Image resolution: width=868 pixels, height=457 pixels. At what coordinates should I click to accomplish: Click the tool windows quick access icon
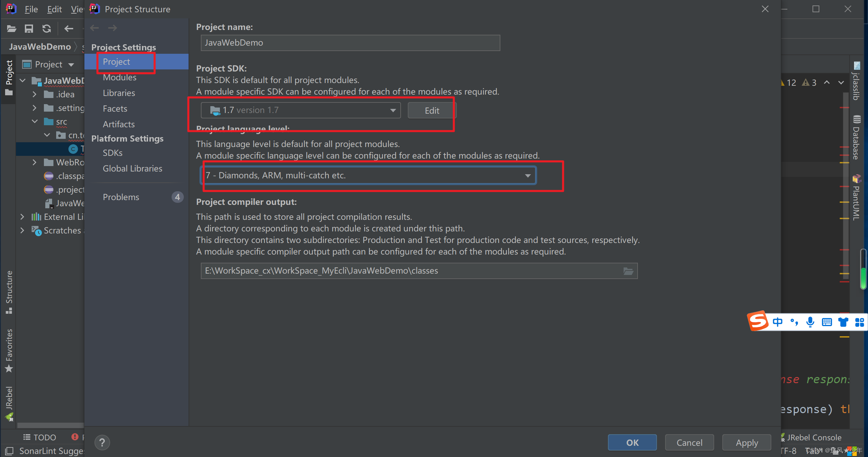[9, 451]
